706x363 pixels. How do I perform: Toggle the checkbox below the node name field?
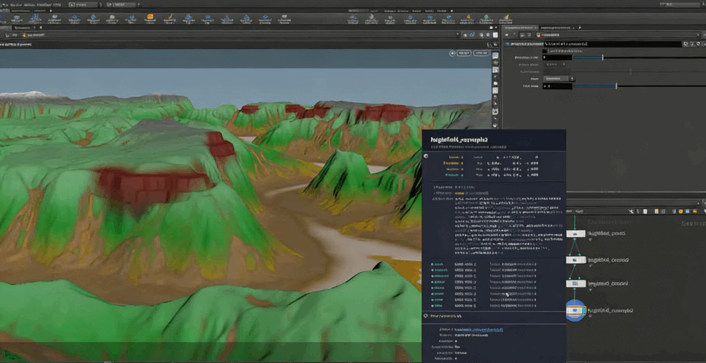[x=545, y=51]
